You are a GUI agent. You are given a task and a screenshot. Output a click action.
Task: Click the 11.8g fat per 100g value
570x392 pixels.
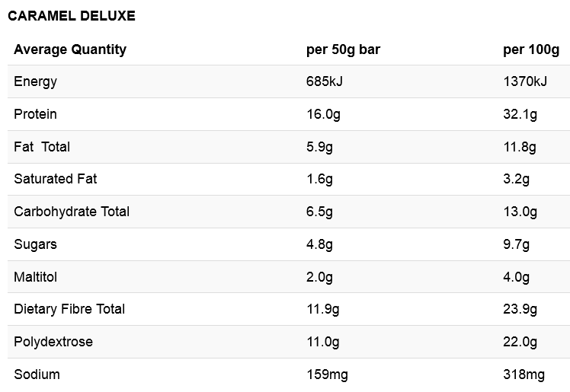click(x=520, y=148)
